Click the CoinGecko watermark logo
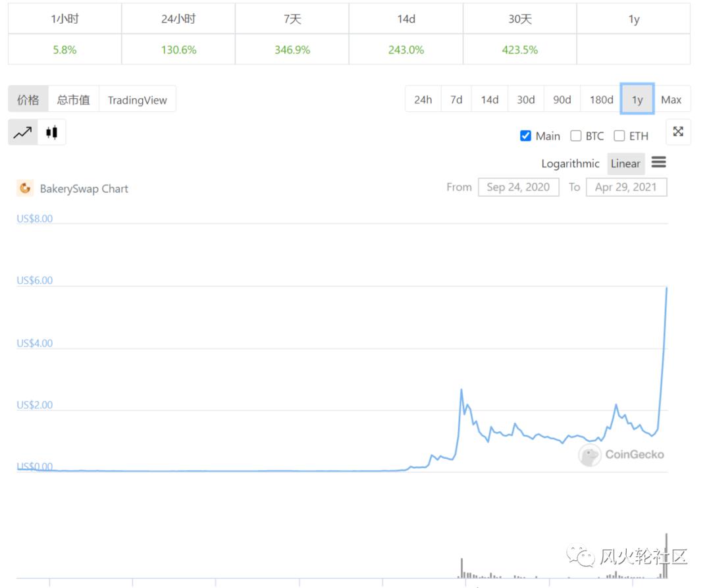The width and height of the screenshot is (711, 588). pos(590,454)
